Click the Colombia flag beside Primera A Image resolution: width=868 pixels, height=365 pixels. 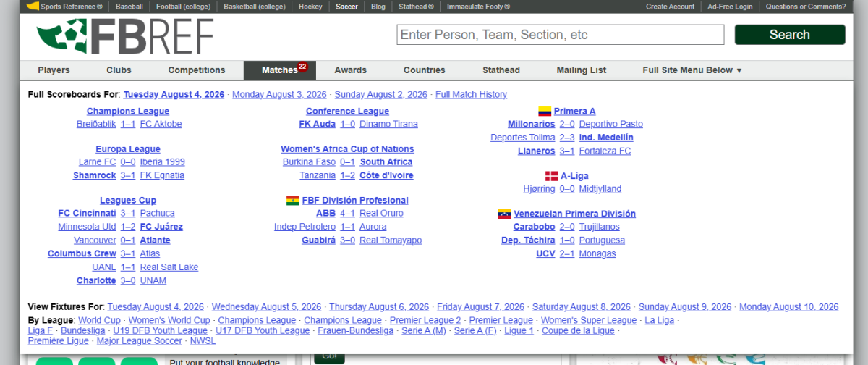click(x=545, y=112)
